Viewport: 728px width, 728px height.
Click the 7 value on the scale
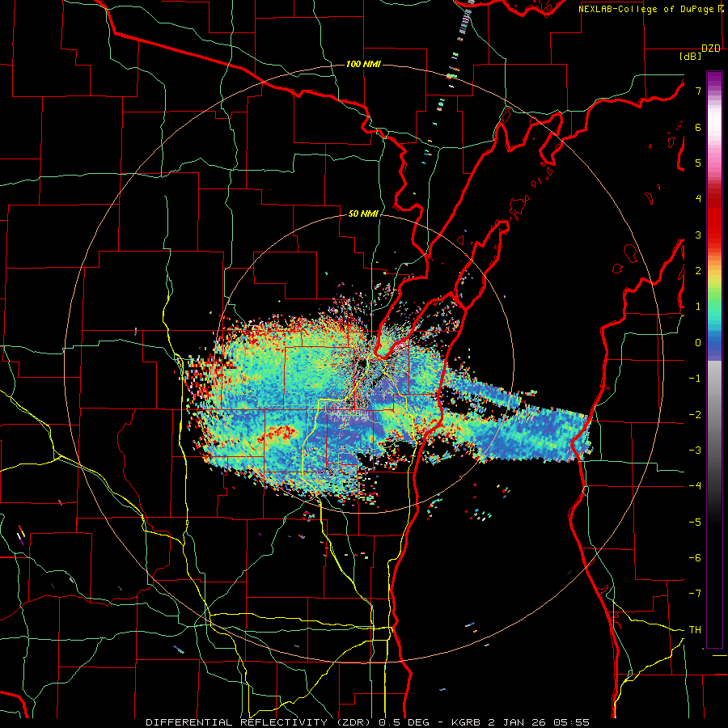(x=698, y=91)
